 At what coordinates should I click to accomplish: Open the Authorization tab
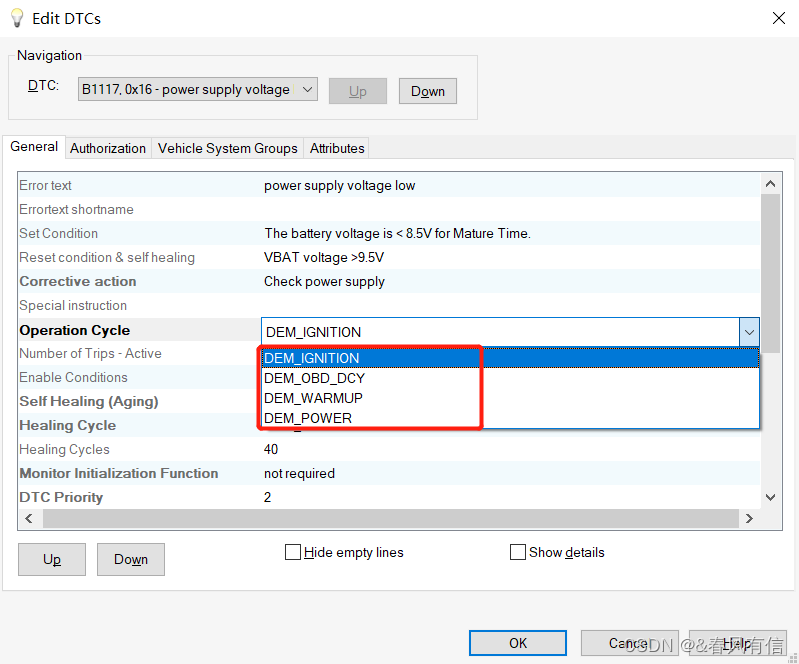pyautogui.click(x=108, y=148)
